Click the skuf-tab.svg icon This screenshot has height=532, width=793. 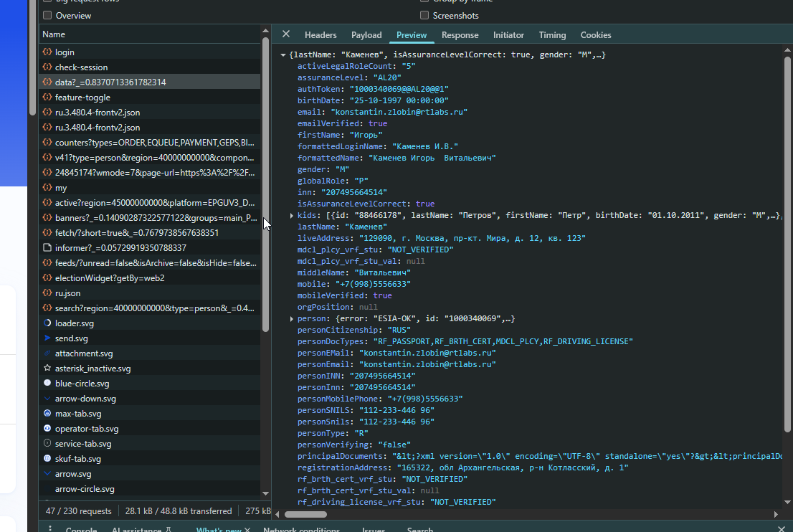pos(47,458)
